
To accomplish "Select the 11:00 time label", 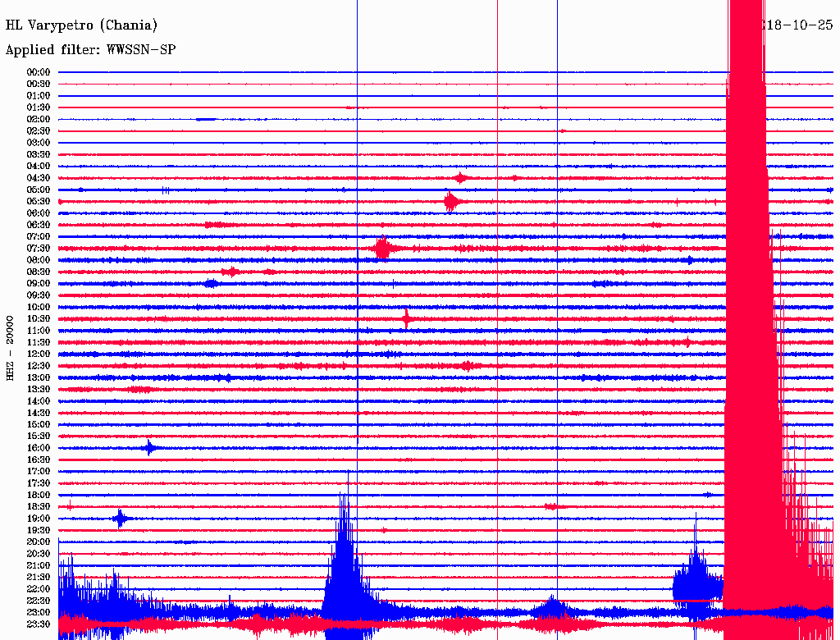I will [x=39, y=331].
